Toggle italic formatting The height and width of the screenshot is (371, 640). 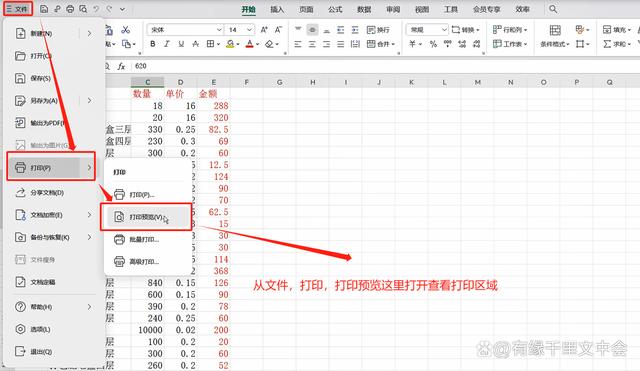click(x=167, y=44)
